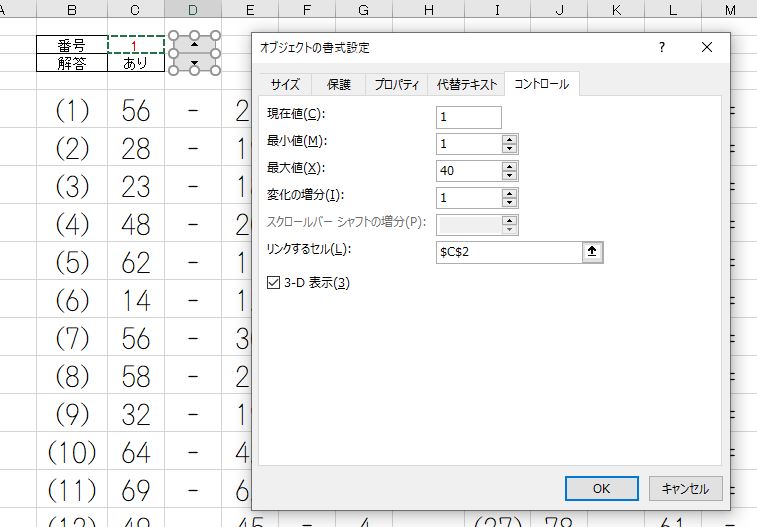Click the cell with value 14

point(136,300)
